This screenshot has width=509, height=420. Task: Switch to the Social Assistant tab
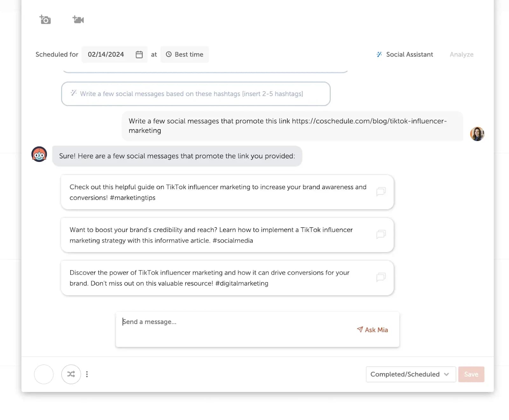409,54
